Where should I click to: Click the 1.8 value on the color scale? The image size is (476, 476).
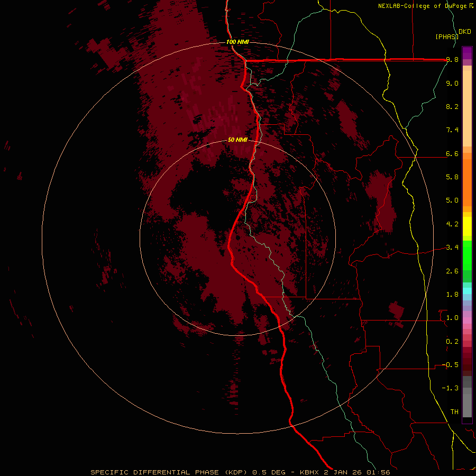[x=452, y=295]
